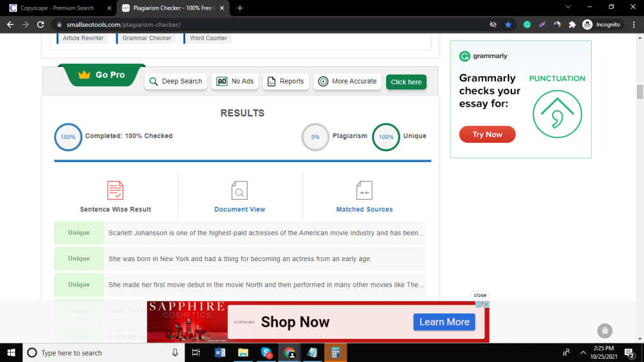Click the Grammarly logo in the ad
This screenshot has height=362, width=644.
(x=483, y=56)
